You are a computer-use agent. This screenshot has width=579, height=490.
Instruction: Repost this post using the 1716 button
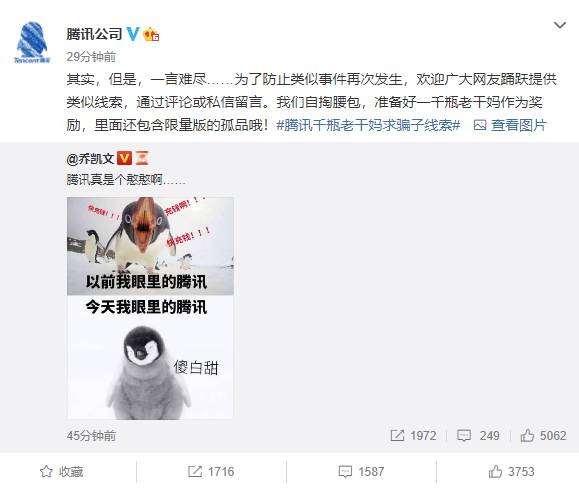point(211,472)
